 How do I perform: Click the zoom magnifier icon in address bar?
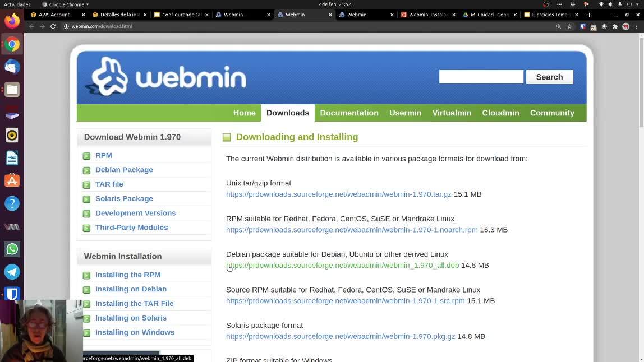(x=559, y=26)
